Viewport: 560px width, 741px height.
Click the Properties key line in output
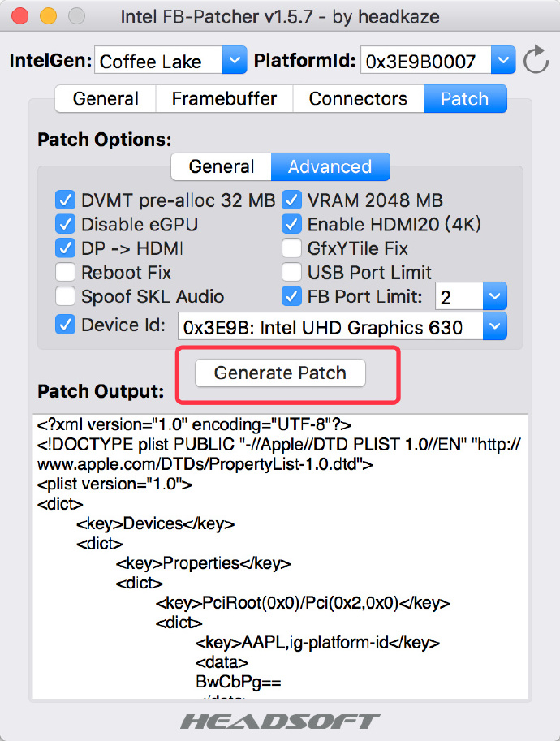point(203,563)
